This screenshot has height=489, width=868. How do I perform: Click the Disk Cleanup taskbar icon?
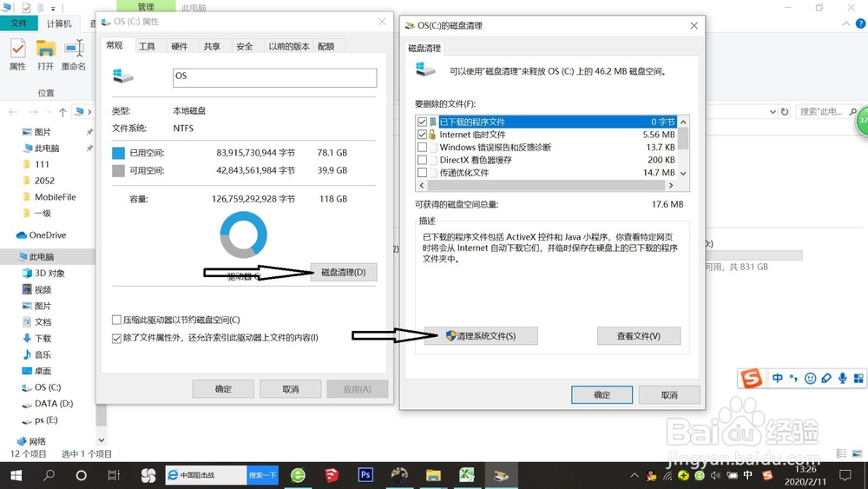501,475
